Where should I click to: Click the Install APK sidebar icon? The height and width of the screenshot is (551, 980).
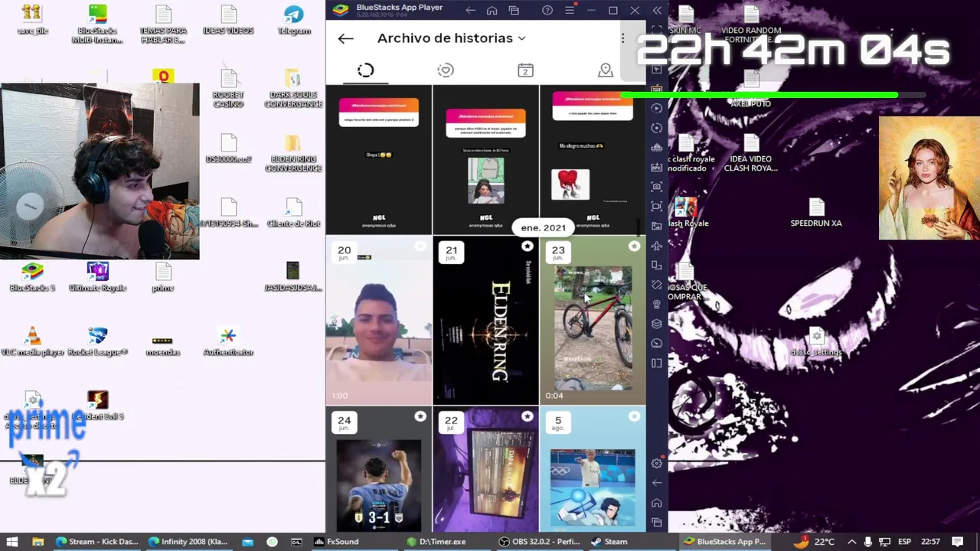[657, 168]
